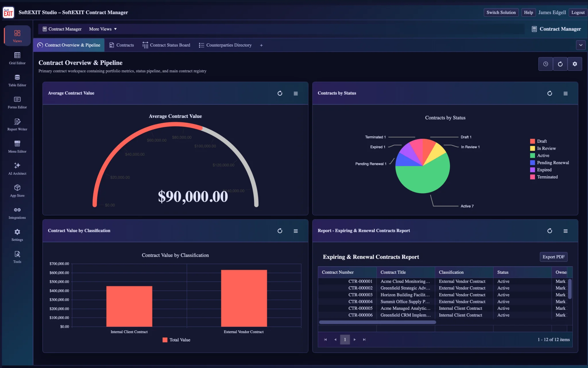Select the Views sidebar item
Viewport: 588px width, 368px height.
pyautogui.click(x=17, y=36)
